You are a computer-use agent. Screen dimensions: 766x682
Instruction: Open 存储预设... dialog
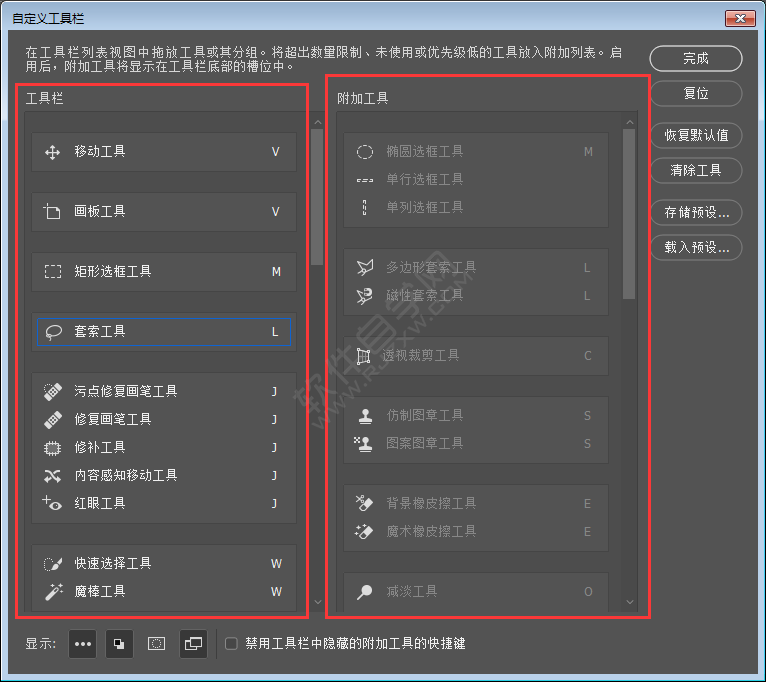696,213
